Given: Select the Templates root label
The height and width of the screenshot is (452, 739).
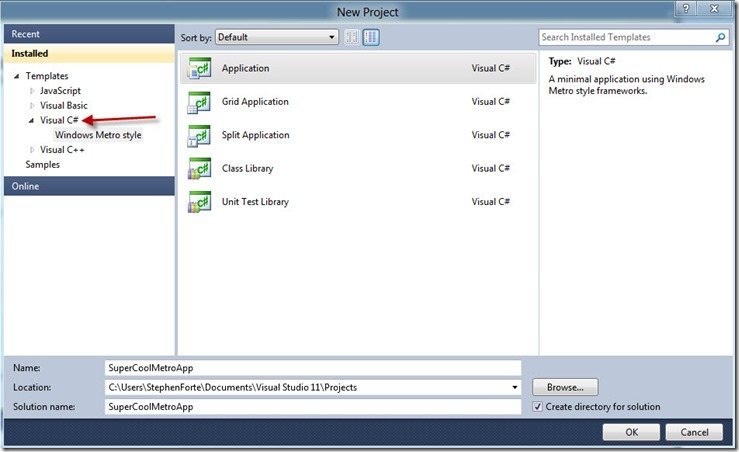Looking at the screenshot, I should coord(47,76).
